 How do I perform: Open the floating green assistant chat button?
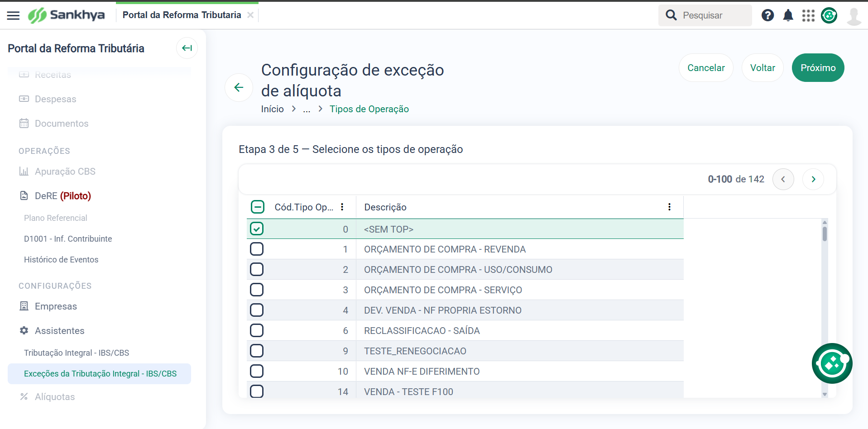click(832, 363)
